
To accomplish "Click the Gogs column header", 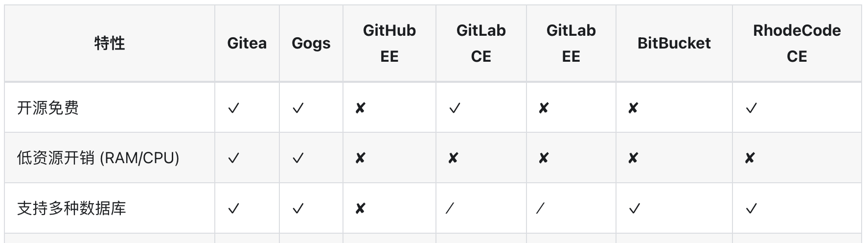I will pyautogui.click(x=311, y=43).
